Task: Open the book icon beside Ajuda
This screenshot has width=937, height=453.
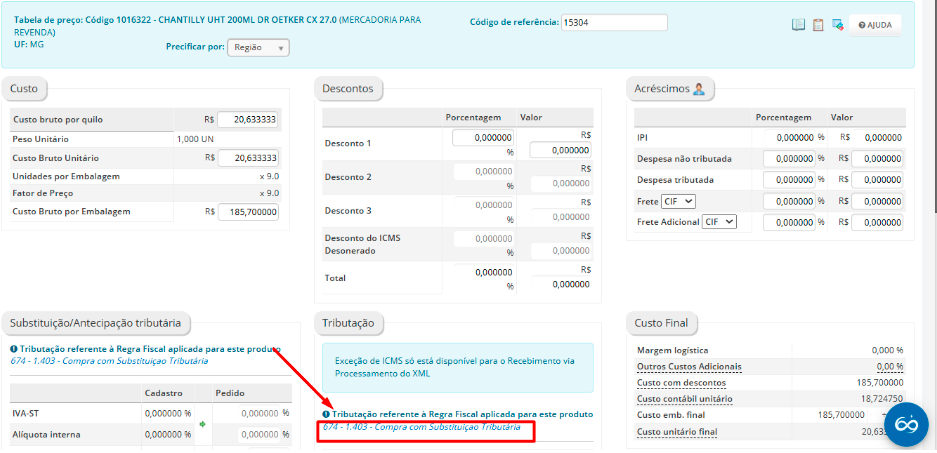Action: tap(798, 25)
